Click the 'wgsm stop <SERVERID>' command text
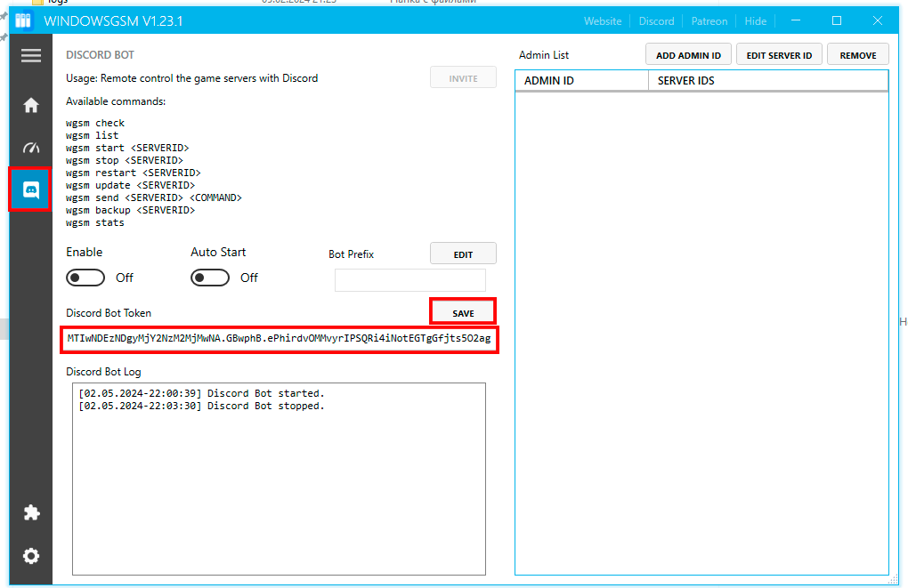908x588 pixels. click(x=125, y=160)
